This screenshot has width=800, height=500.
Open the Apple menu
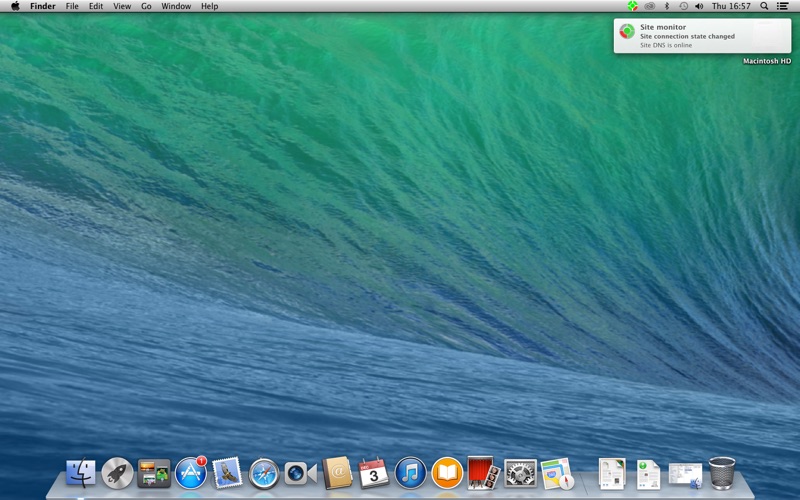tap(15, 6)
